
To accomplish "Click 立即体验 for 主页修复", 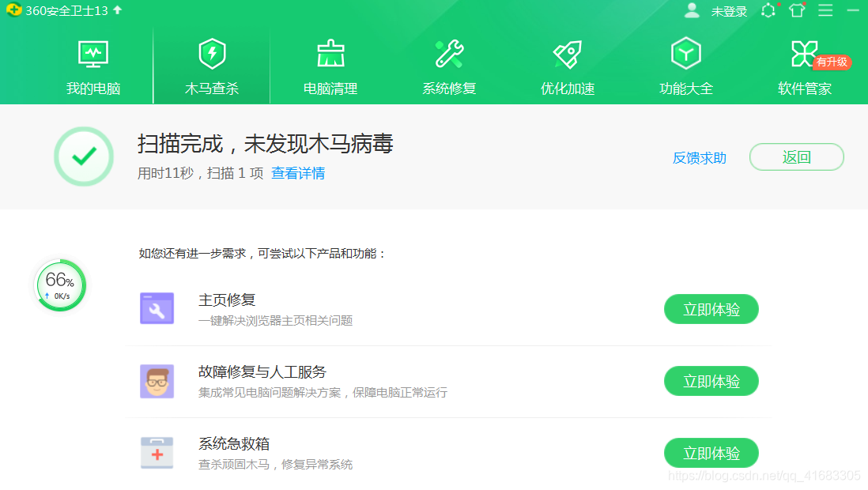I will (711, 309).
